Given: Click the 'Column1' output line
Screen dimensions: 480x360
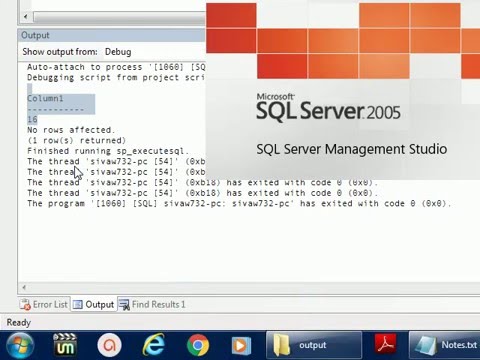Looking at the screenshot, I should (45, 99).
